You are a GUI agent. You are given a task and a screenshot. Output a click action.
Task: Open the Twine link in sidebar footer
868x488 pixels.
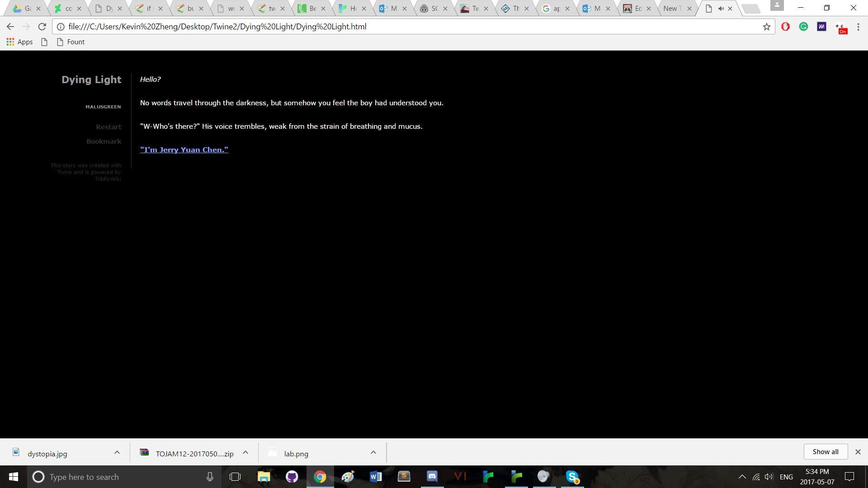click(x=64, y=172)
